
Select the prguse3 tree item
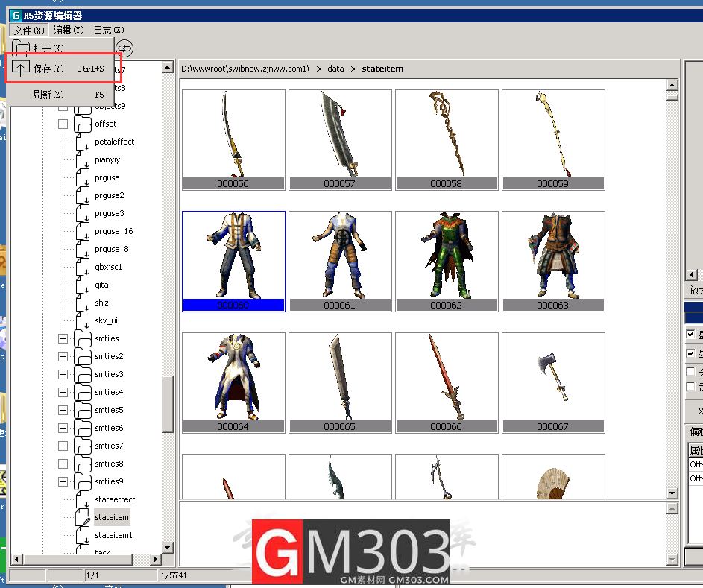[x=110, y=213]
